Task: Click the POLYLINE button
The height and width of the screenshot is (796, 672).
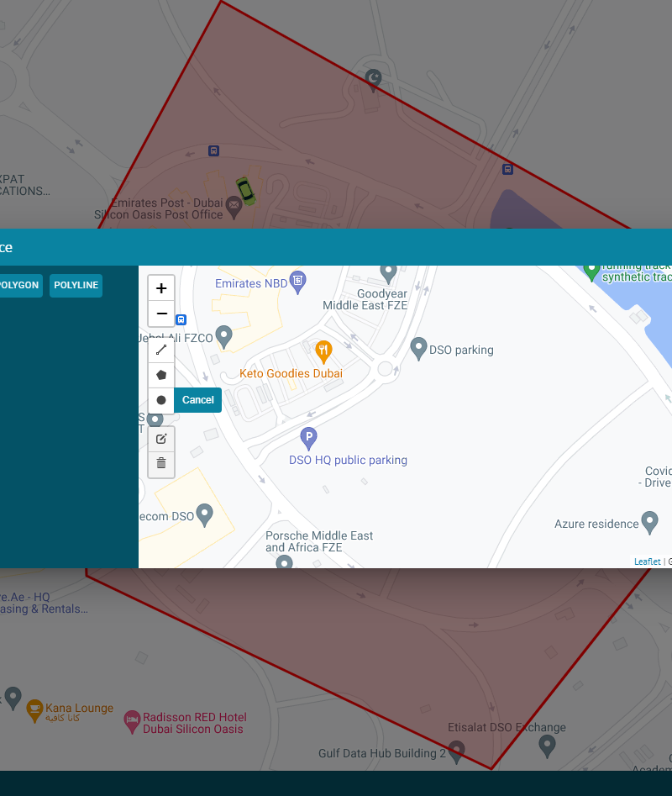Action: click(x=76, y=285)
